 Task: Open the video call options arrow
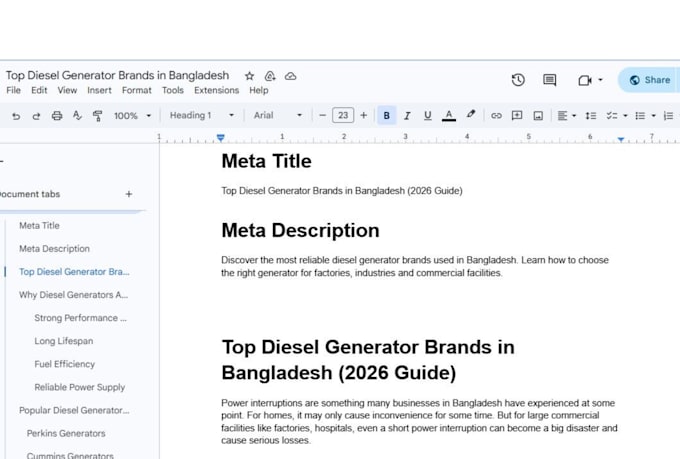(x=601, y=80)
